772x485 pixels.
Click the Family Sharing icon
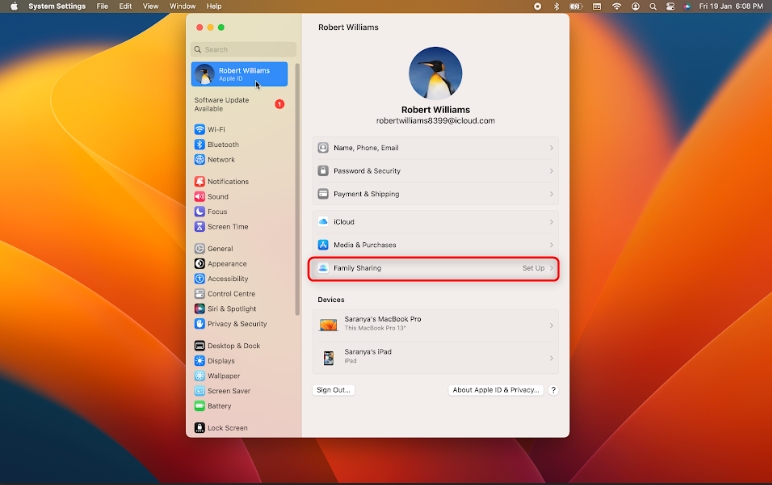coord(323,268)
